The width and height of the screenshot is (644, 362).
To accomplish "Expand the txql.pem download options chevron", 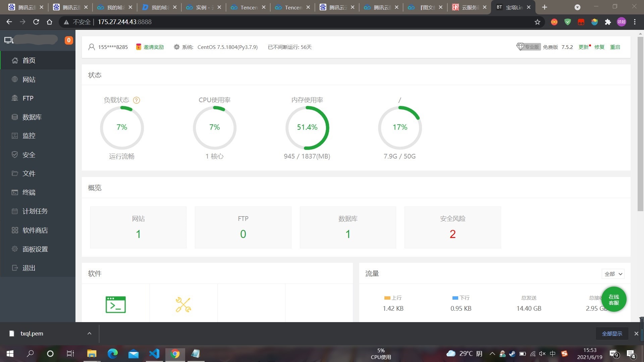I will click(89, 334).
